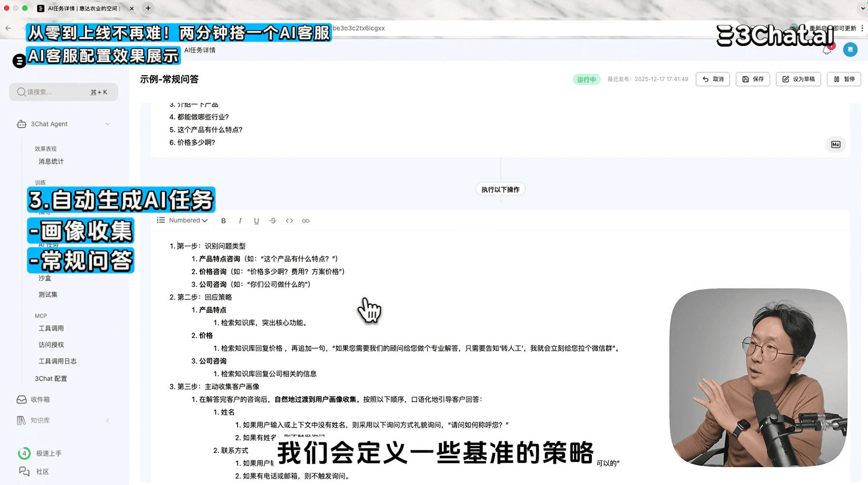Open 社区 community link
Screen dimensions: 868x485
(x=43, y=471)
